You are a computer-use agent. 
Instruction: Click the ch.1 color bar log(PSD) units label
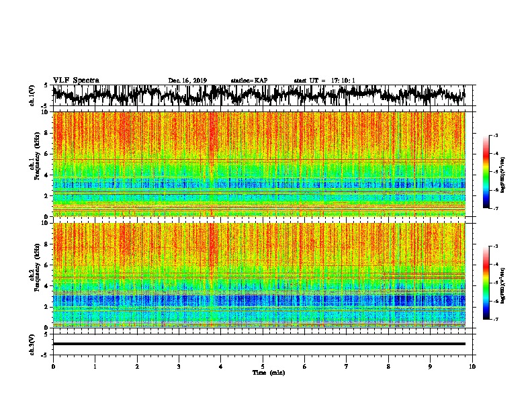coord(503,175)
